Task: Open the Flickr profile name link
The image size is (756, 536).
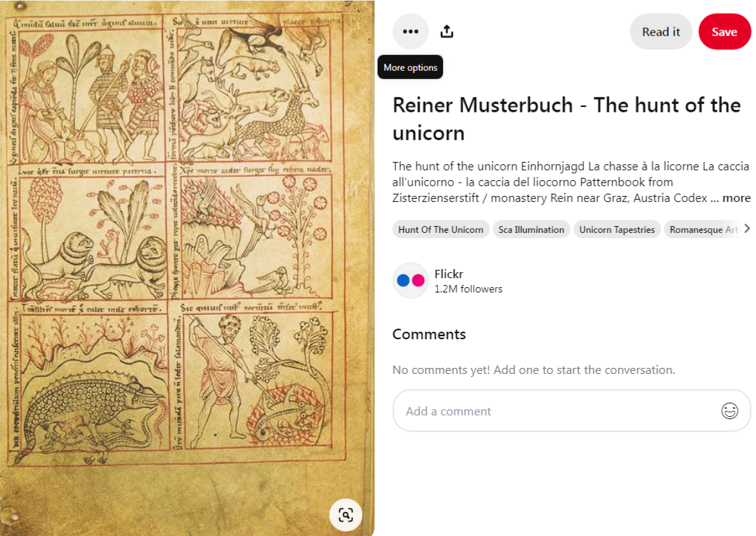Action: (449, 274)
